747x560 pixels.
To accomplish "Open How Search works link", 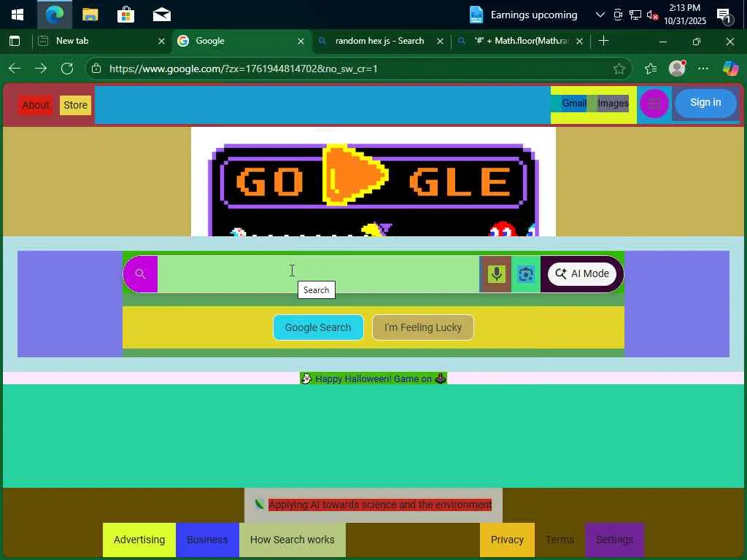I will [x=293, y=540].
